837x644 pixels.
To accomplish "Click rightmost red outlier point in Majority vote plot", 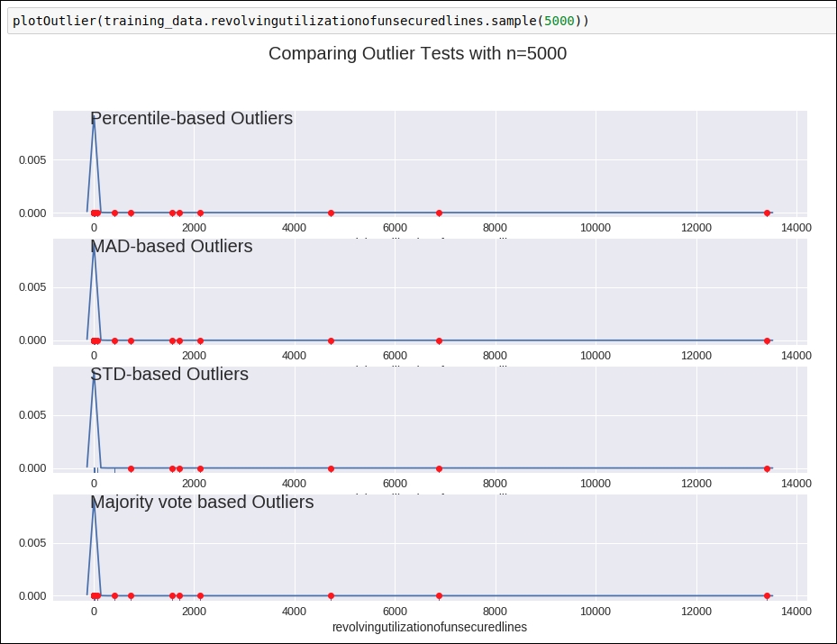I will coord(767,596).
